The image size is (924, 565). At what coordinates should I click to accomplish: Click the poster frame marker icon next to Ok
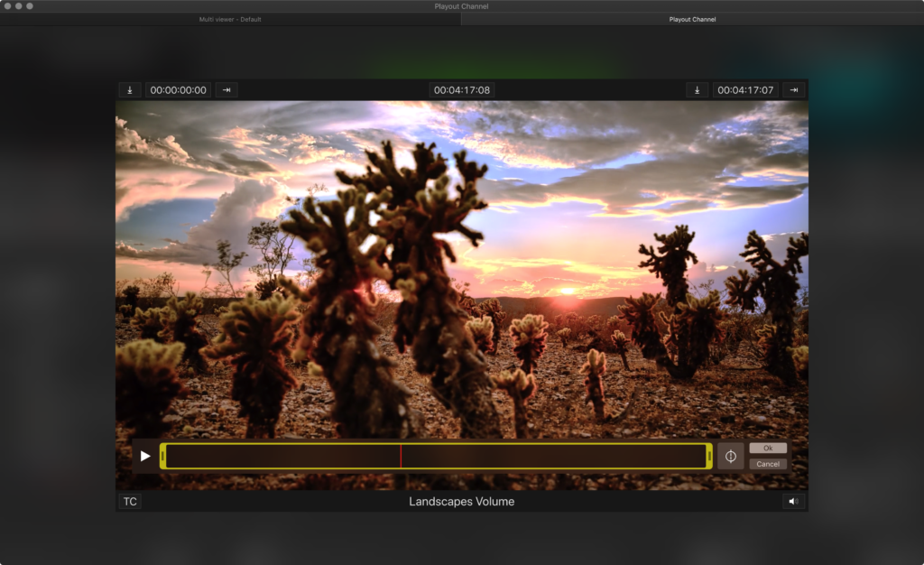[x=731, y=456]
